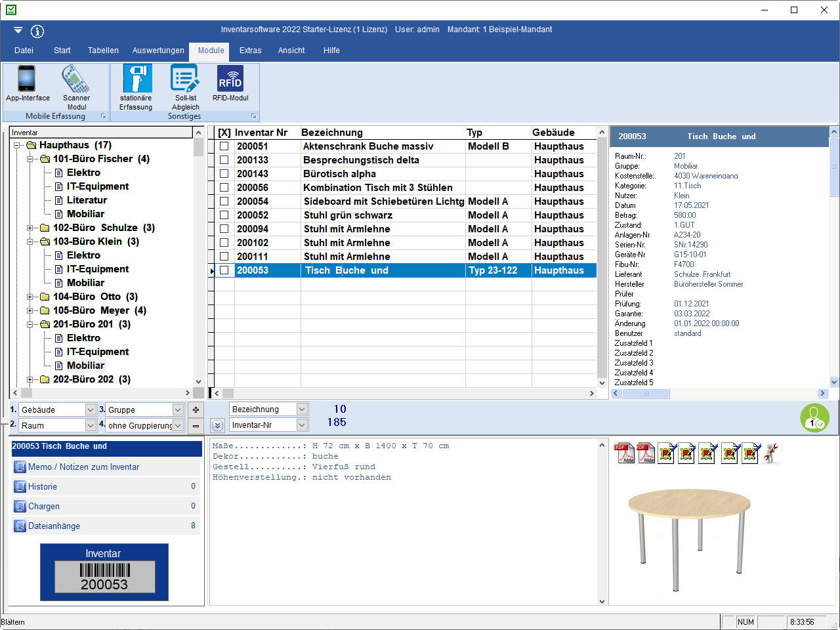Mark the checkbox for inventory 200102
The height and width of the screenshot is (630, 840).
(x=224, y=243)
